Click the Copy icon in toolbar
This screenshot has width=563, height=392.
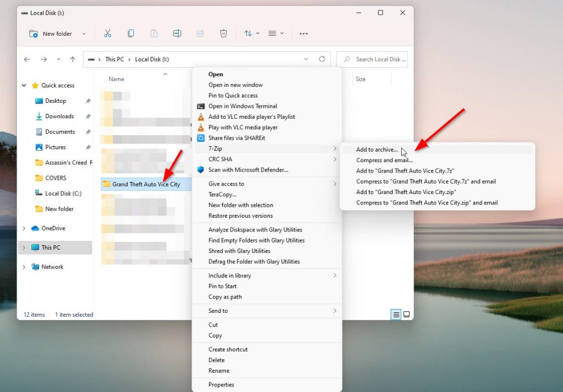click(131, 34)
